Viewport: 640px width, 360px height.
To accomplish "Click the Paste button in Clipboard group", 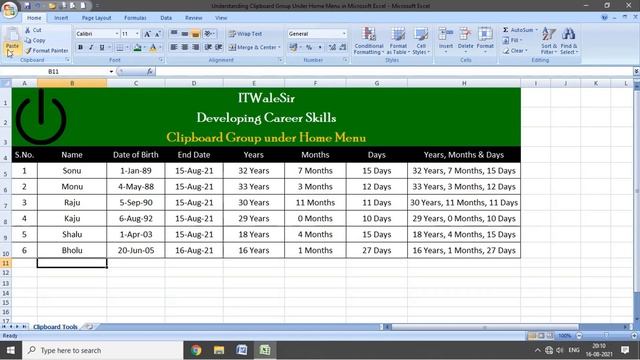I will point(12,42).
